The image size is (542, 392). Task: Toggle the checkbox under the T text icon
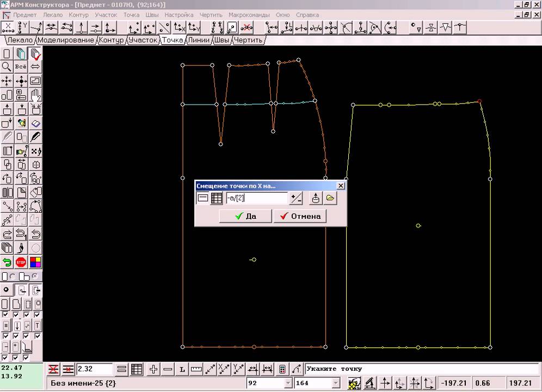tap(38, 336)
